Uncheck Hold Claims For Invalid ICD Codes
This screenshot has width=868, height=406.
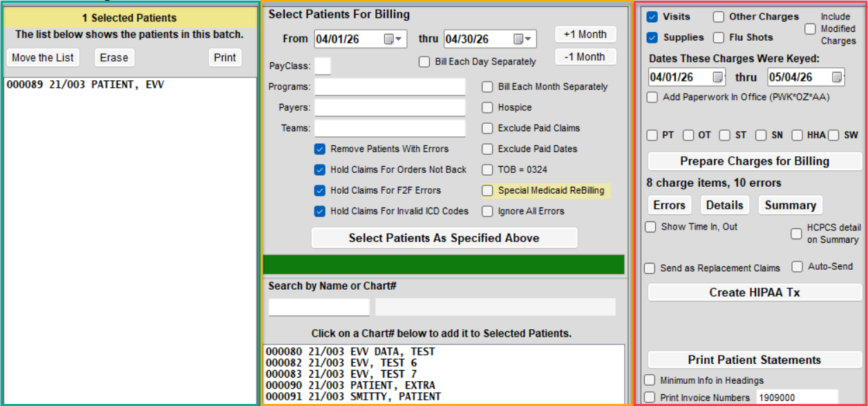[x=319, y=211]
